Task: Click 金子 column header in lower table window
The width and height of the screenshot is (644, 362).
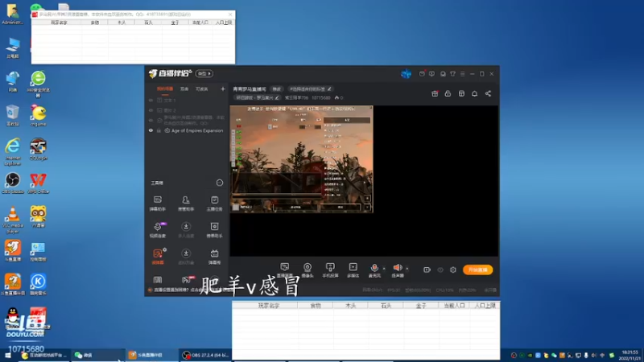Action: pyautogui.click(x=421, y=306)
